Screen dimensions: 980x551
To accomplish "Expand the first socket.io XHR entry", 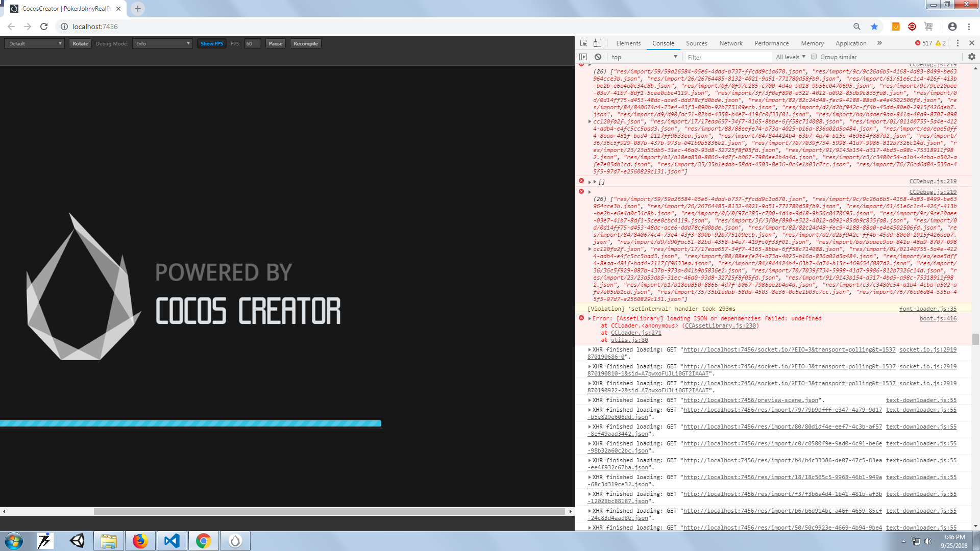I will (x=590, y=350).
